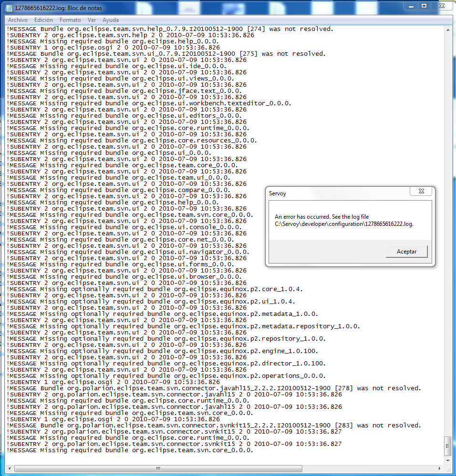This screenshot has height=476, width=456.
Task: Click line mentioning 'org.eclipse.ui.forms_0.0.0'
Action: click(x=120, y=264)
